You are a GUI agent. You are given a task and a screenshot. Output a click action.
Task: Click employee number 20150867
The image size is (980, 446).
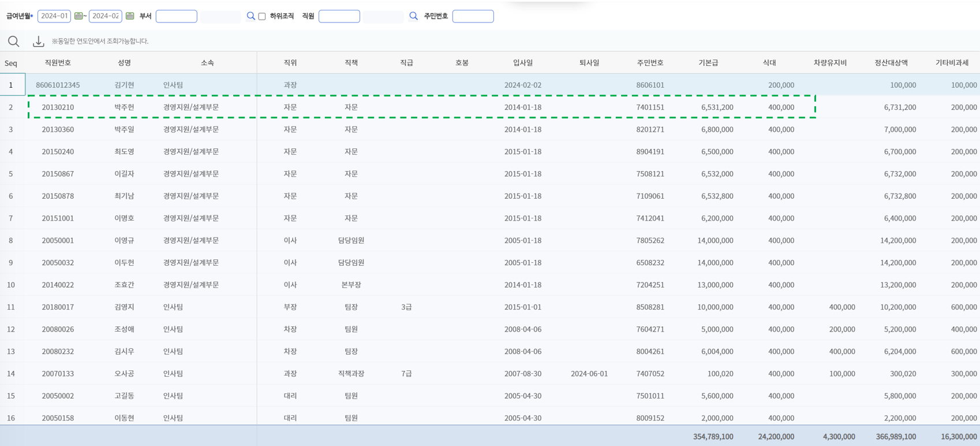coord(58,174)
